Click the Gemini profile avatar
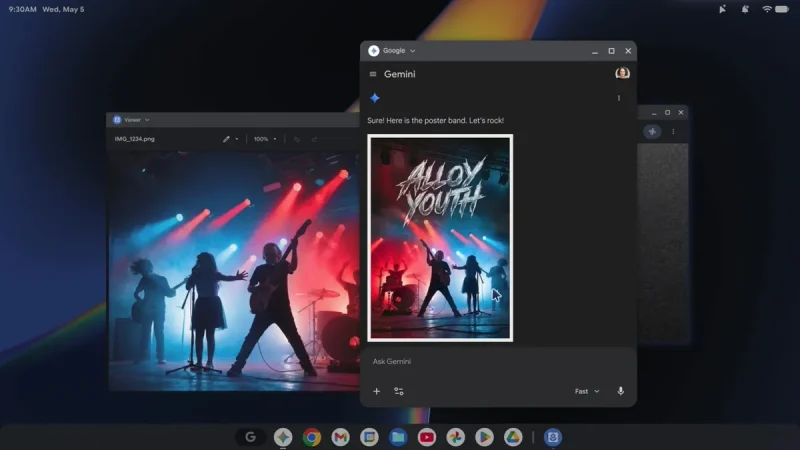Image resolution: width=800 pixels, height=450 pixels. (622, 73)
